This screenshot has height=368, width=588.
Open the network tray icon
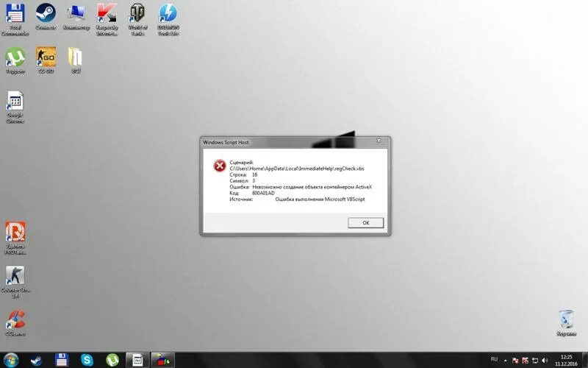tap(535, 361)
